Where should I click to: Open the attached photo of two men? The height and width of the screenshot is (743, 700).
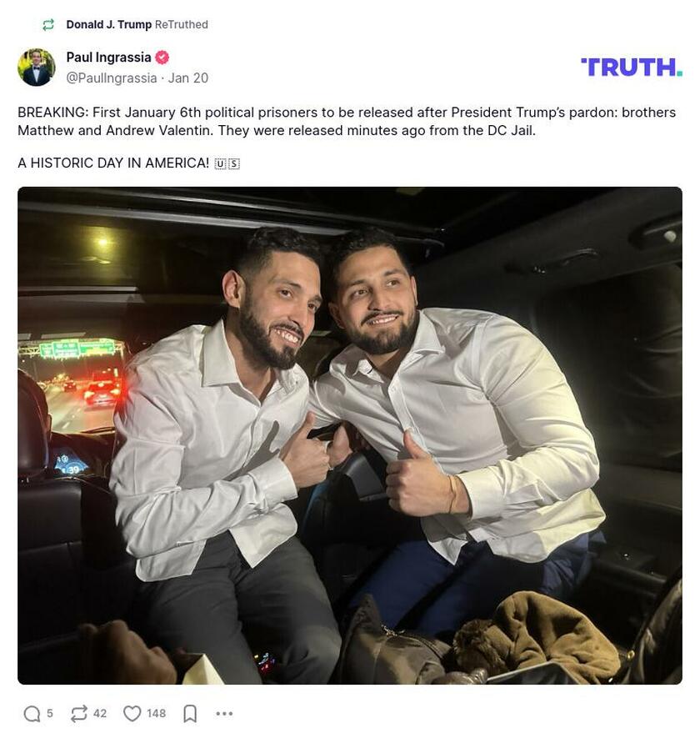coord(350,435)
